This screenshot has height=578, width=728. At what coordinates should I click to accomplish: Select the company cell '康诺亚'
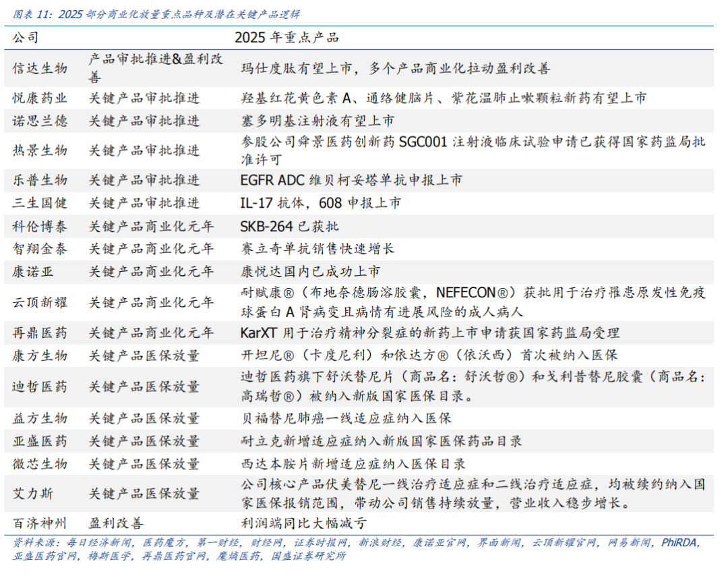(33, 271)
